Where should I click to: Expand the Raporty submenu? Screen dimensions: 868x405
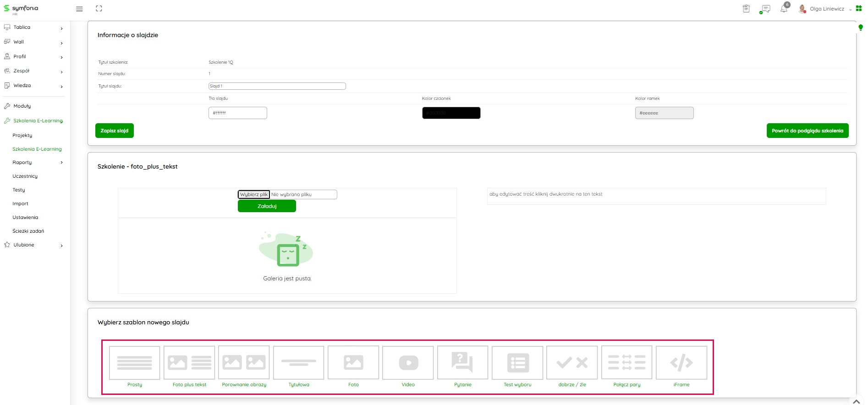(37, 163)
